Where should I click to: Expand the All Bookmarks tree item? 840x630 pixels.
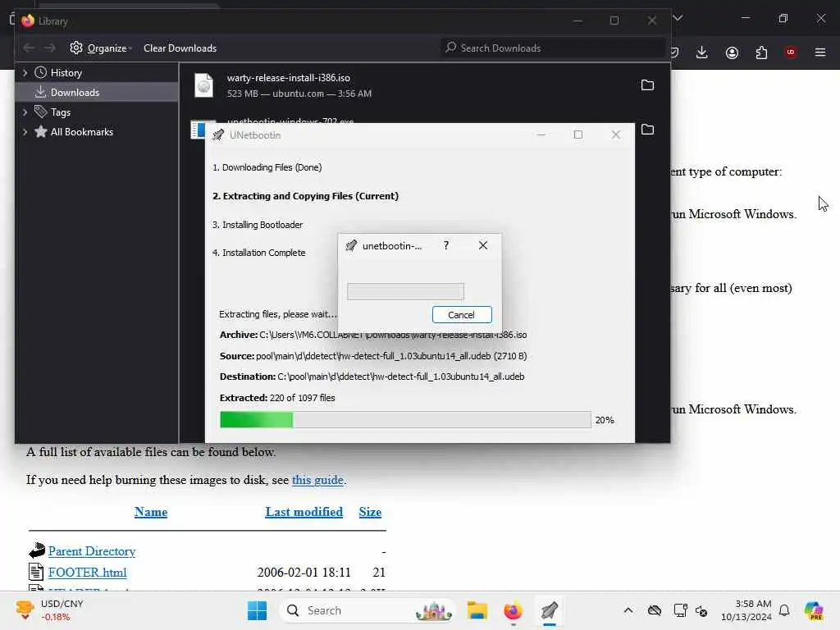(x=25, y=132)
